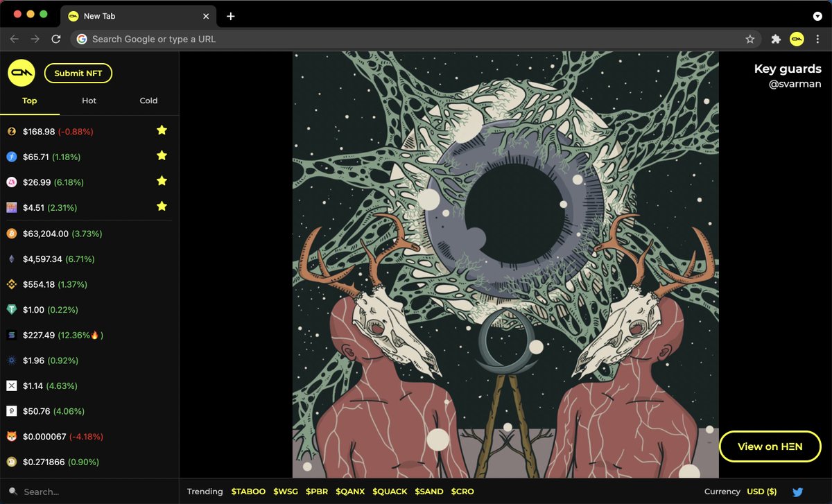Click the Binance coin icon at $554.18

(x=11, y=284)
